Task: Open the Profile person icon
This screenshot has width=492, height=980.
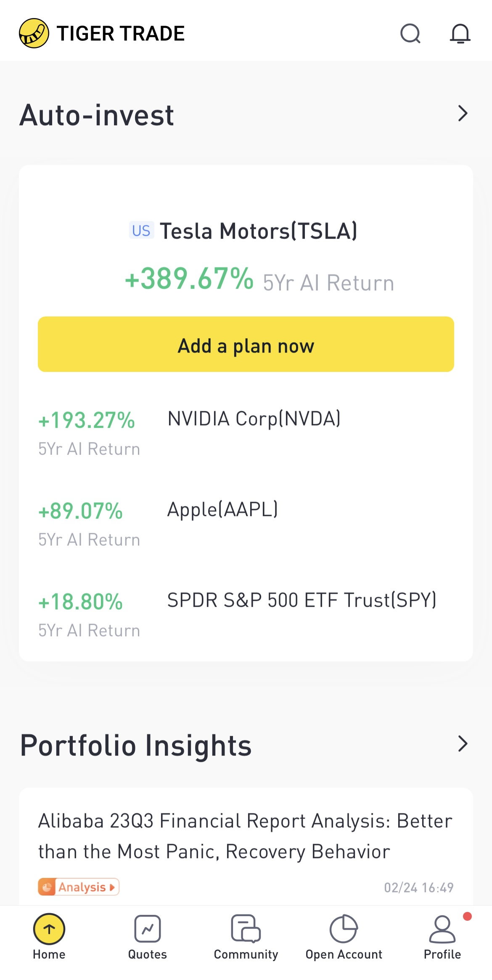Action: tap(442, 929)
